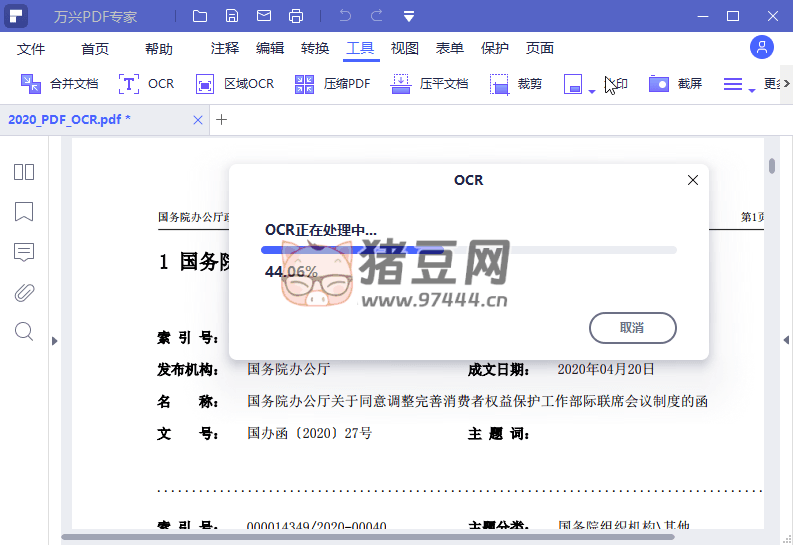
Task: Add a new tab with plus button
Action: 222,120
